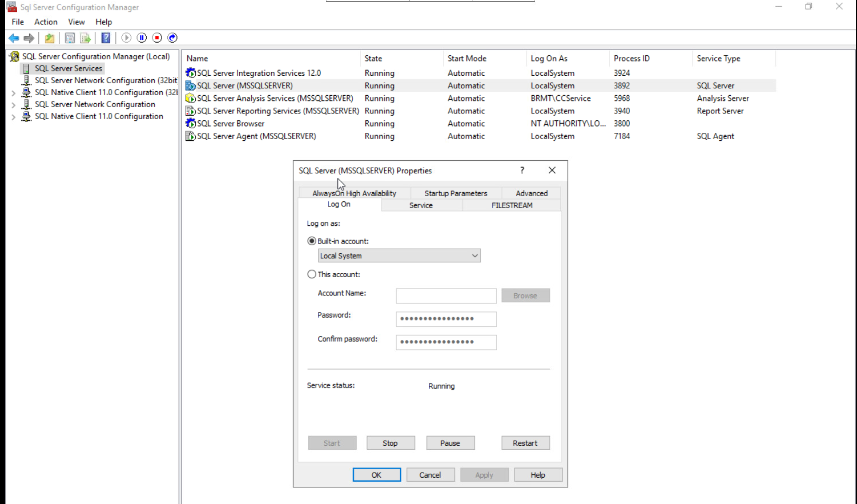This screenshot has width=857, height=504.
Task: Switch to the Advanced tab
Action: tap(532, 193)
